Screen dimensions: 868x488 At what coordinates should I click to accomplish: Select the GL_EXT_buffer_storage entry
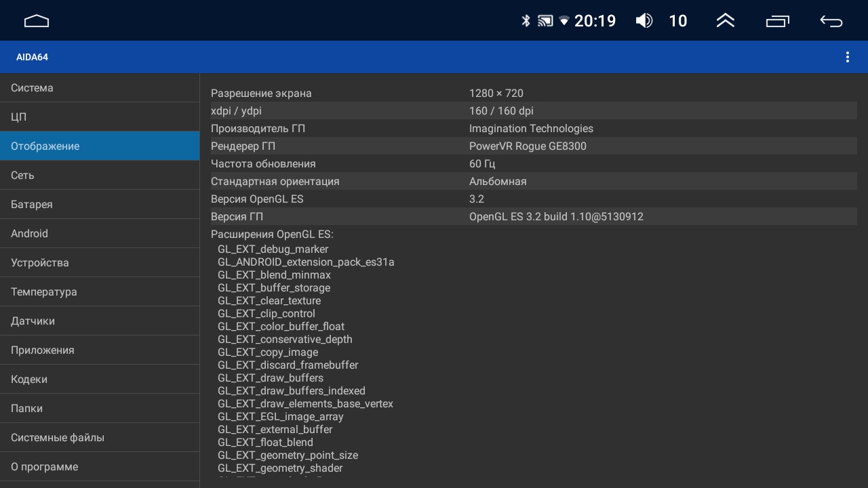[x=274, y=288]
